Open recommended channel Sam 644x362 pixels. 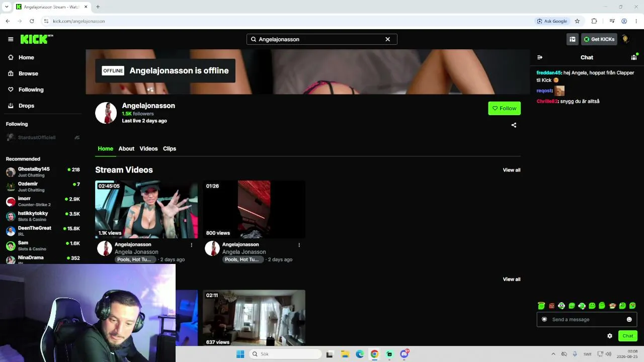tap(43, 246)
